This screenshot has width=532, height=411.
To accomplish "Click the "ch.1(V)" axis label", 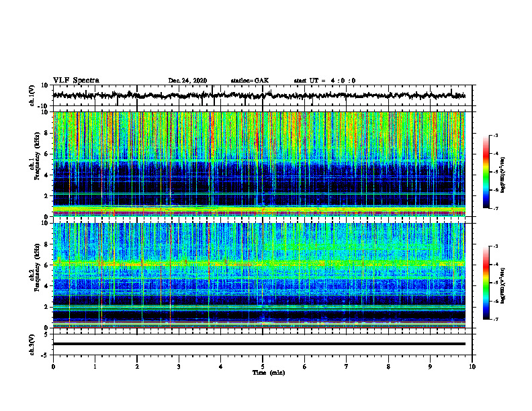I will pos(32,95).
